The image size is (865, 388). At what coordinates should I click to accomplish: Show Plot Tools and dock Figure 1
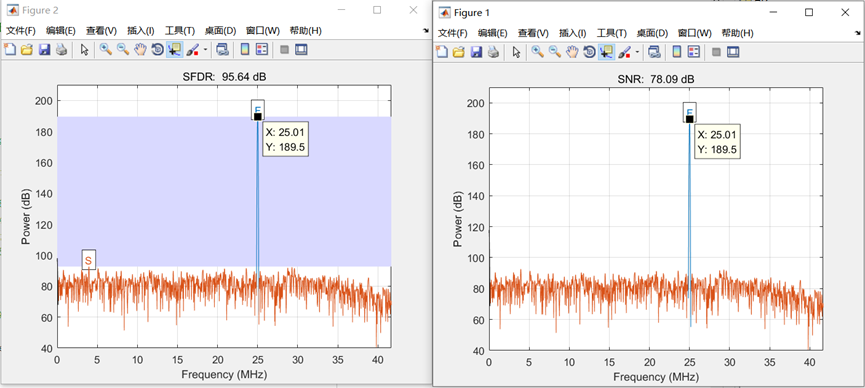coord(733,52)
